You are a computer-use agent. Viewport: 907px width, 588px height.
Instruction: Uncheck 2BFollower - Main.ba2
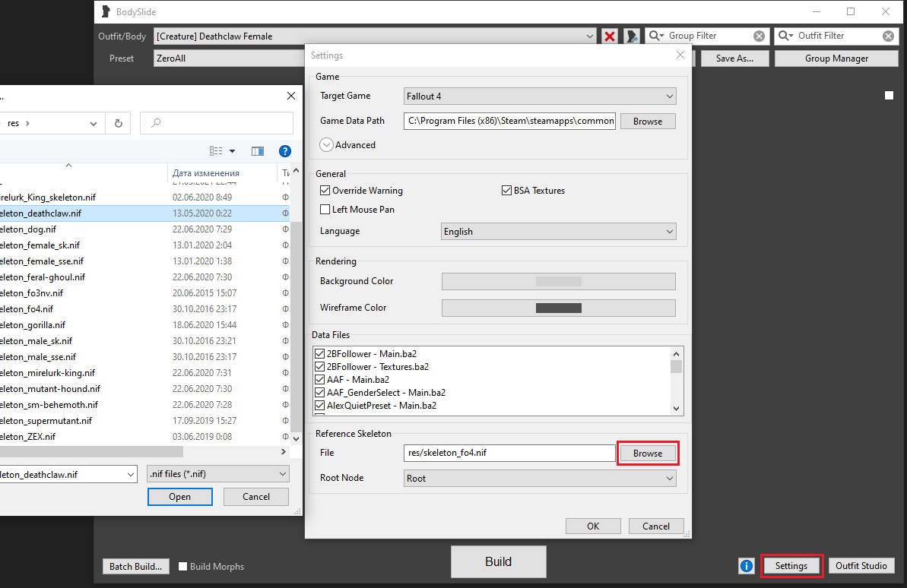point(319,354)
